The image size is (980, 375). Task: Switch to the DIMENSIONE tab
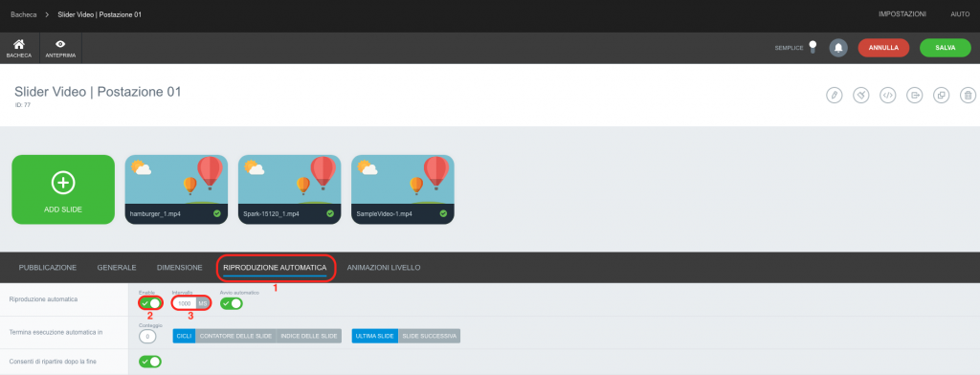(x=179, y=268)
